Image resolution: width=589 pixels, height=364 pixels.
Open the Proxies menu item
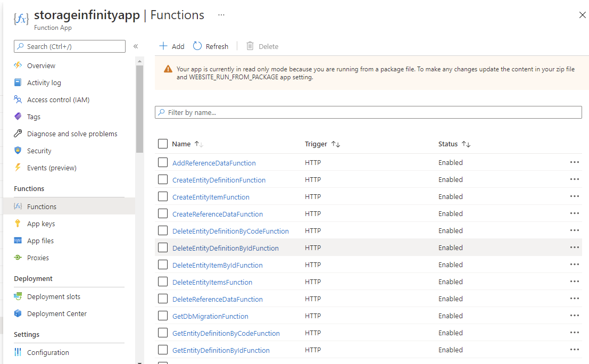[38, 258]
